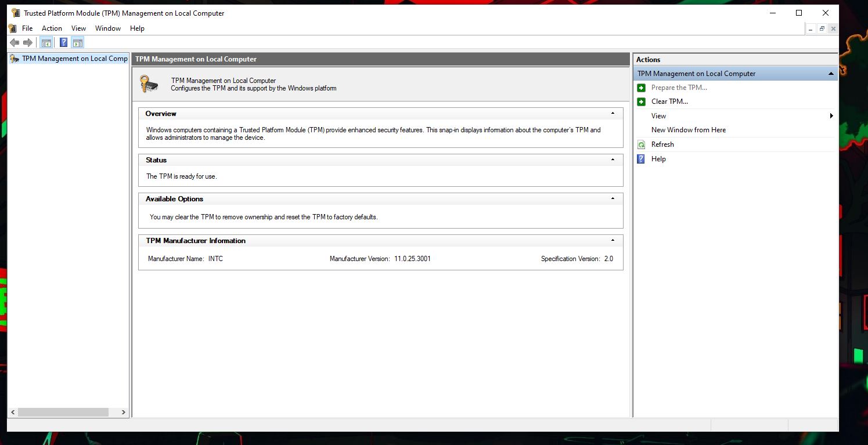Click Specification Version 2.0 value

click(x=608, y=259)
